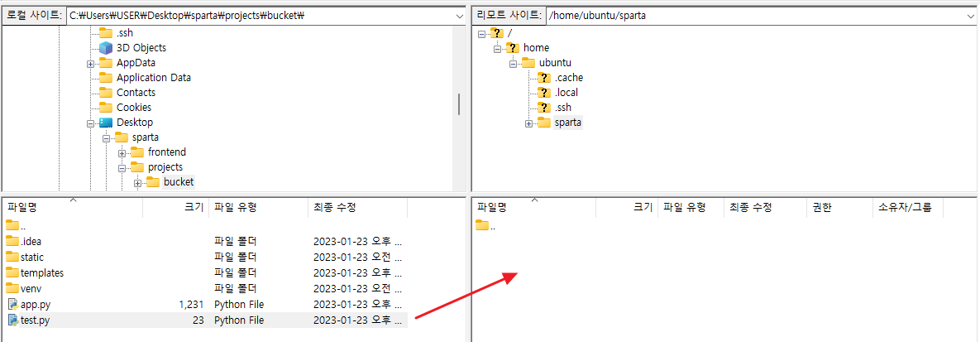Screen dimensions: 980x342
Task: Select the Contacts folder icon
Action: pos(106,93)
